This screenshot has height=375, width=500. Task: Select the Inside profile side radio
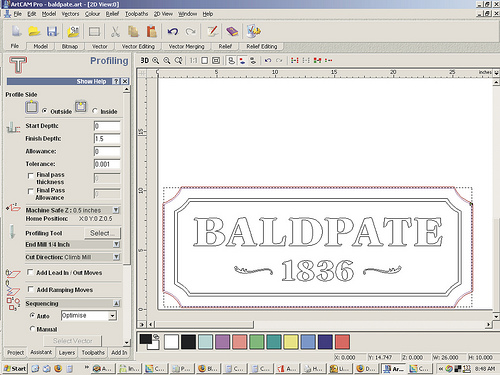click(x=95, y=110)
